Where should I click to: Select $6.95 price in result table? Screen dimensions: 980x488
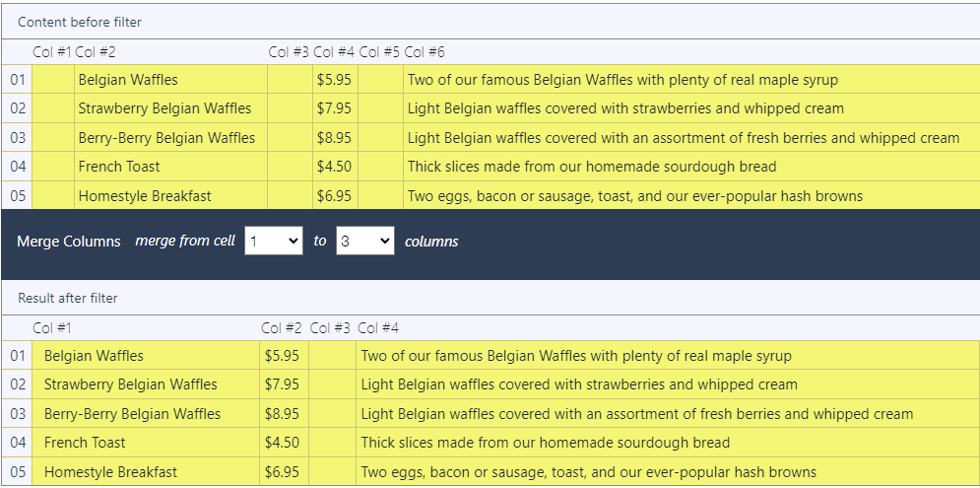click(x=284, y=471)
